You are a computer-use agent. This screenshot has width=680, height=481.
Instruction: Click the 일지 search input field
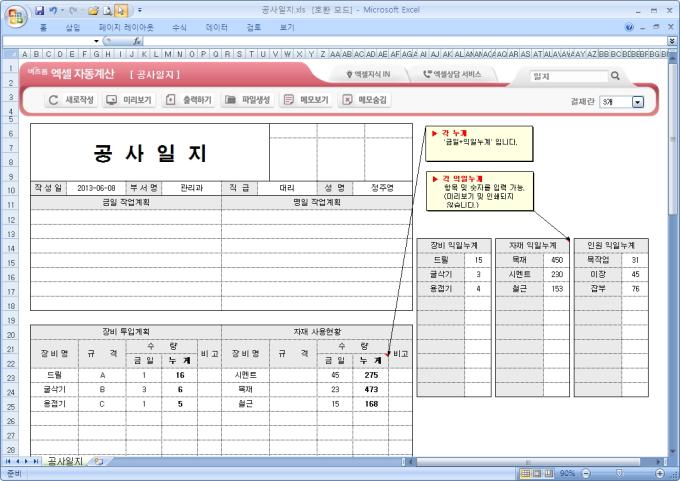click(x=565, y=75)
